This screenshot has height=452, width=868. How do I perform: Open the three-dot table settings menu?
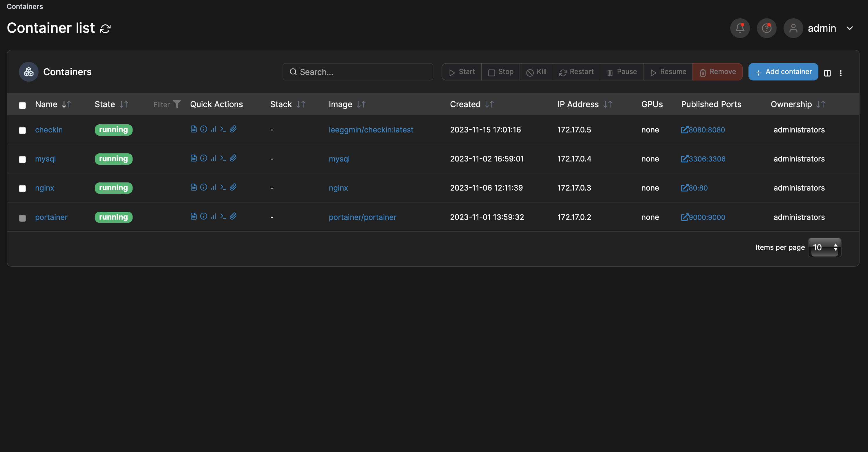point(840,73)
